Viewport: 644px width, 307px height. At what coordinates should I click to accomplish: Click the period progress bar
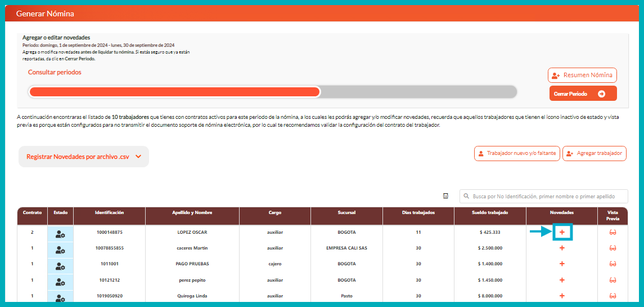click(272, 91)
